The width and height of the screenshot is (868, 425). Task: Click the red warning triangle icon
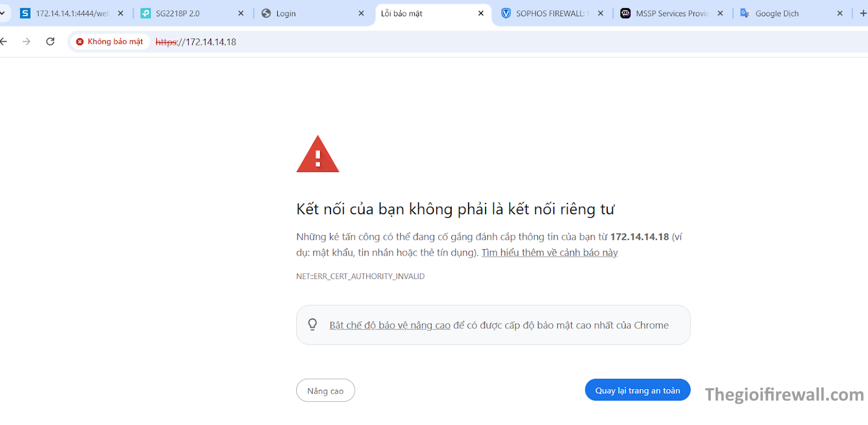[x=317, y=155]
